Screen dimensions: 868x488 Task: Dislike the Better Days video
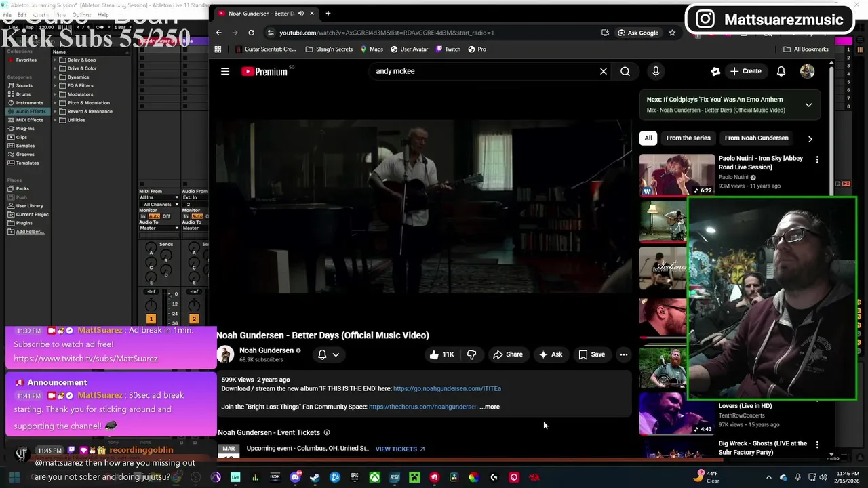click(471, 354)
